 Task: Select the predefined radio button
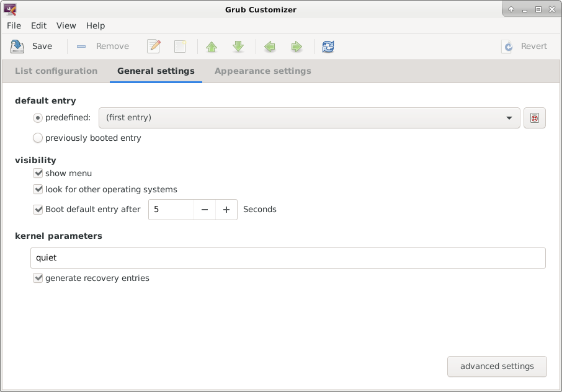point(38,118)
